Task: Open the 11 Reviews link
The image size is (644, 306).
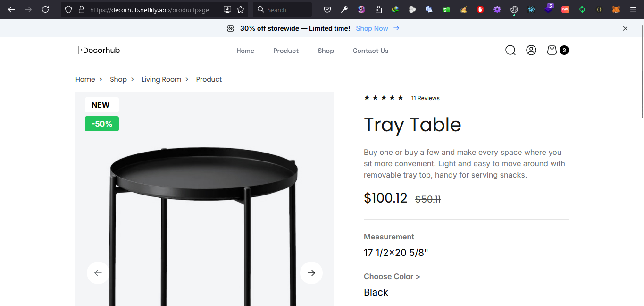Action: pos(425,98)
